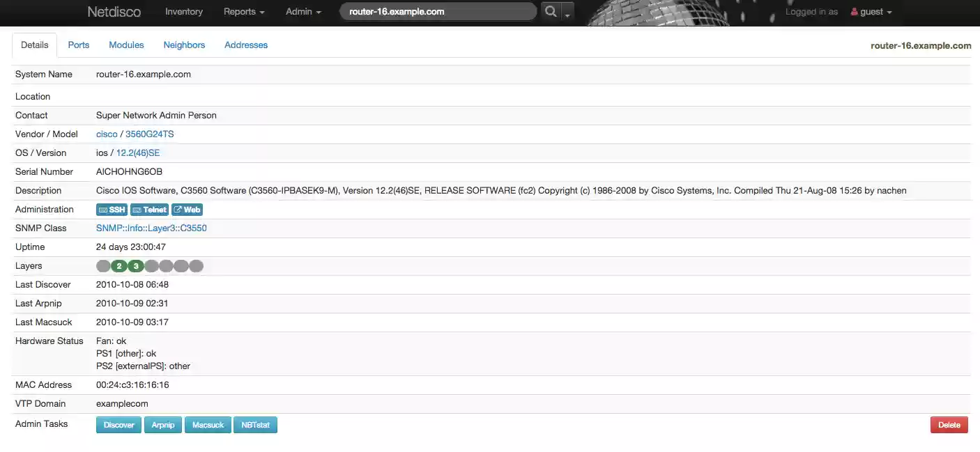Launch a Telnet session to the device
980x452 pixels.
pos(149,209)
